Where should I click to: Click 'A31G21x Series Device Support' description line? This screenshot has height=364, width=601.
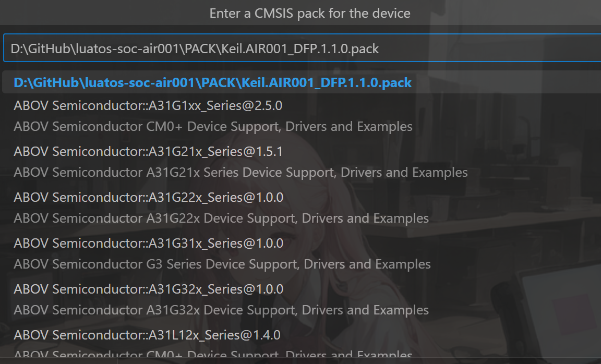click(x=241, y=173)
